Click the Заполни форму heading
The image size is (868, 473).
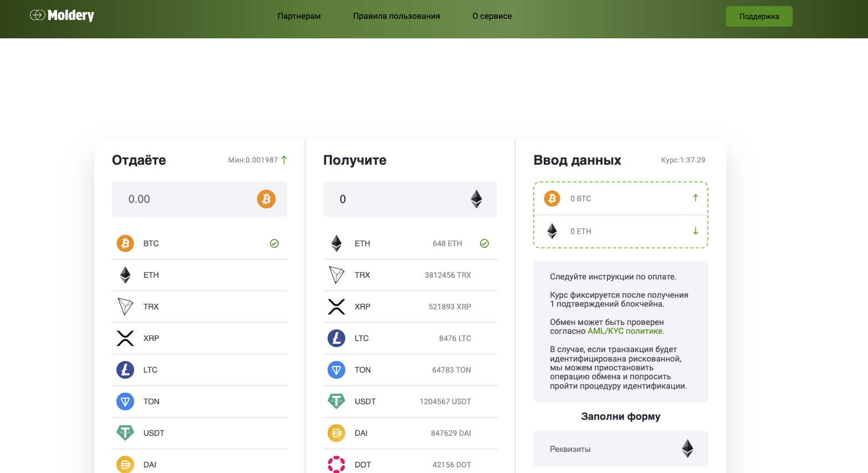pyautogui.click(x=621, y=416)
